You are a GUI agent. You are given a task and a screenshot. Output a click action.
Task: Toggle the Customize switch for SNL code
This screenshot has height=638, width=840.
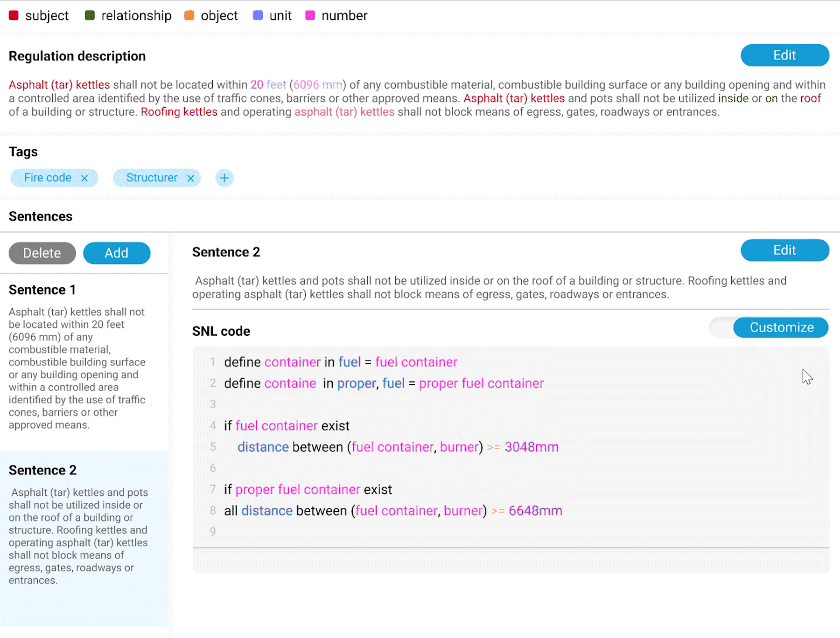[x=769, y=327]
